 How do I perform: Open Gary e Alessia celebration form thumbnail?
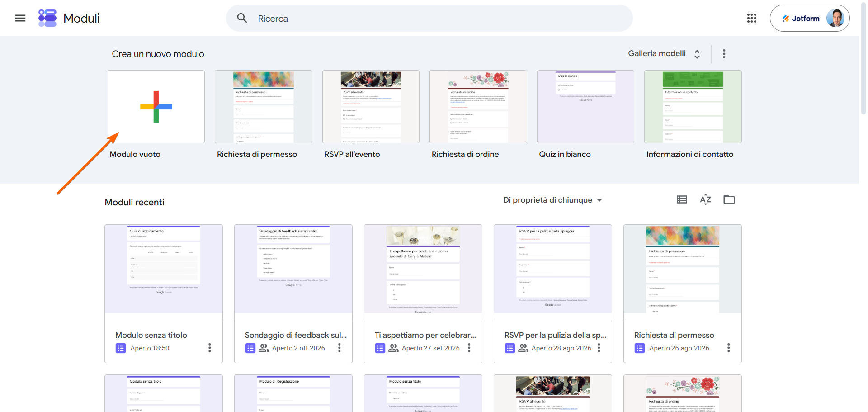point(423,269)
